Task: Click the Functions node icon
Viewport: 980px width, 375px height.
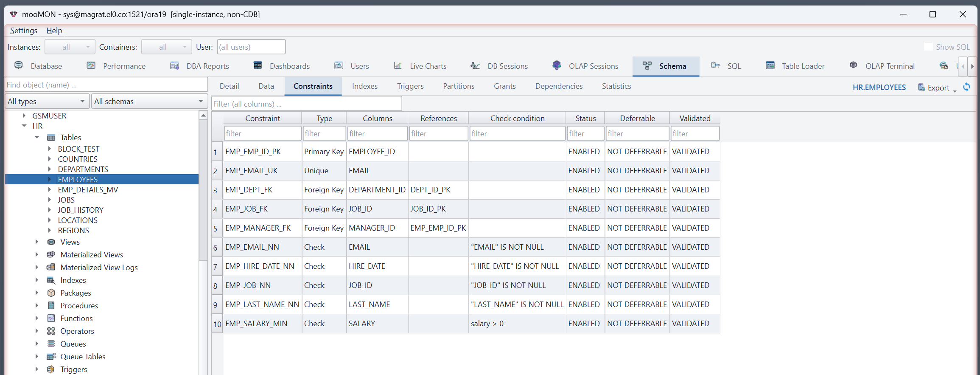Action: (x=51, y=319)
